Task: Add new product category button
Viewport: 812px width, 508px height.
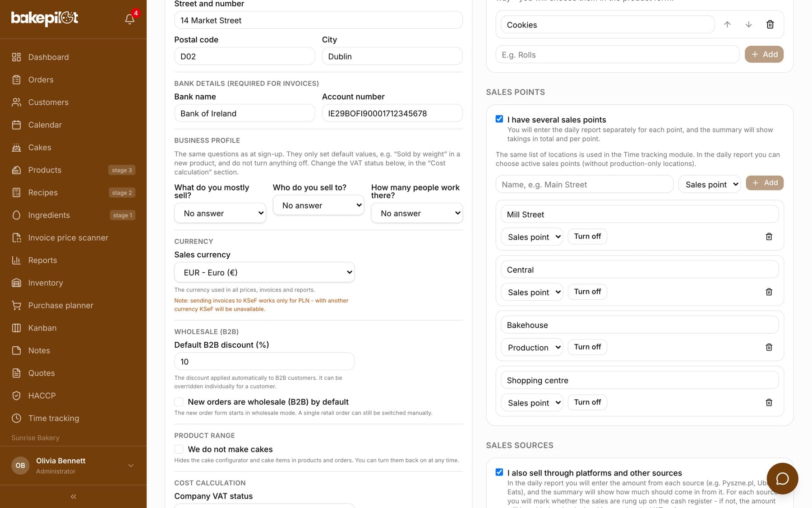Action: click(x=764, y=54)
